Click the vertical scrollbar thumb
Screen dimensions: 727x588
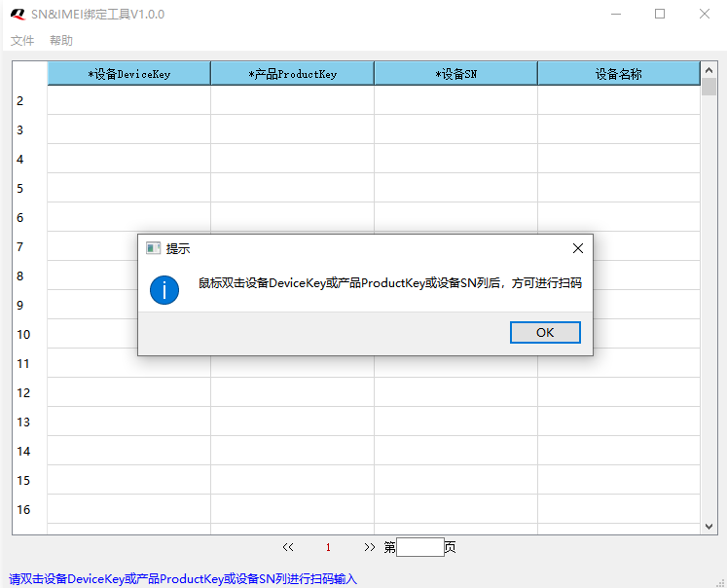click(709, 87)
